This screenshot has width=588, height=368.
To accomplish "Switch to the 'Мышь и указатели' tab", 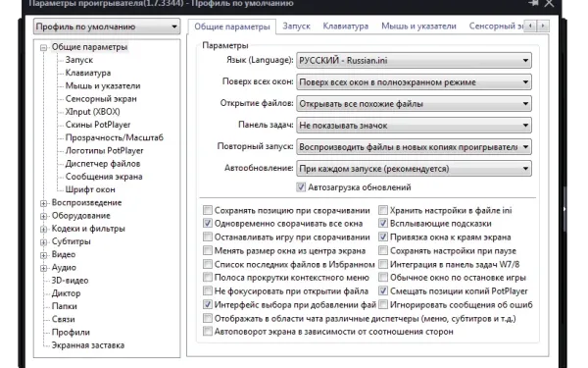I will pyautogui.click(x=418, y=26).
